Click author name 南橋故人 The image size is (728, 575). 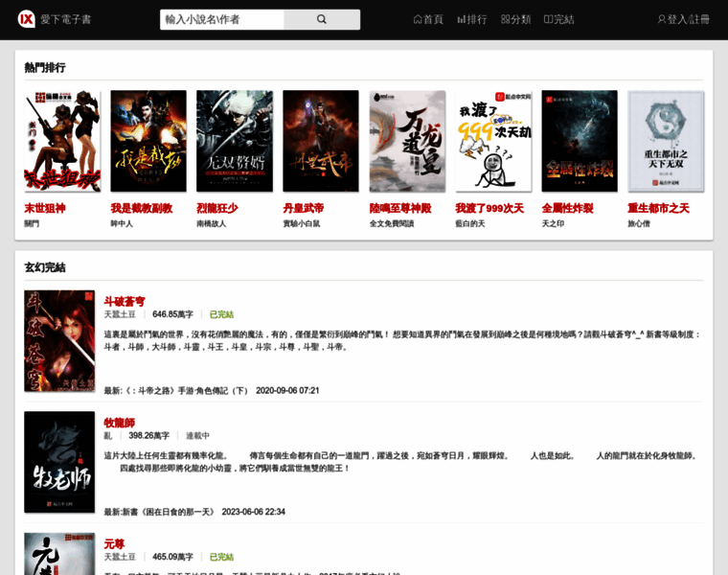click(212, 223)
